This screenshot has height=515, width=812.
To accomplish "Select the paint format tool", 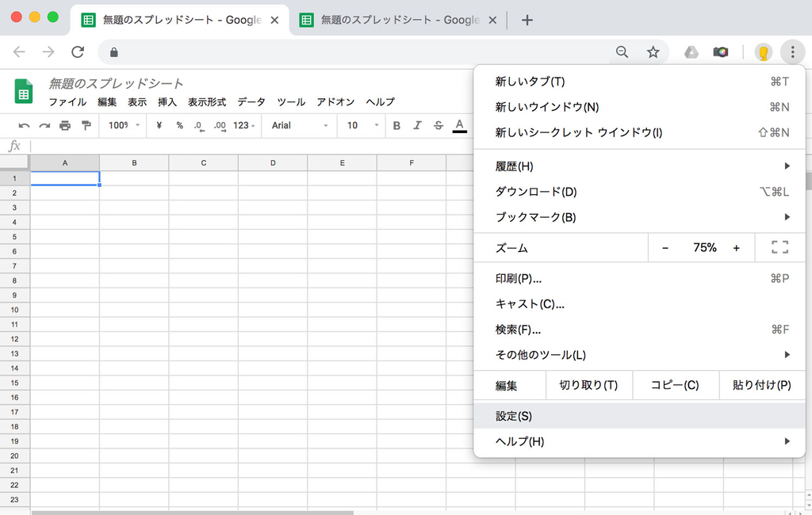I will click(x=86, y=125).
